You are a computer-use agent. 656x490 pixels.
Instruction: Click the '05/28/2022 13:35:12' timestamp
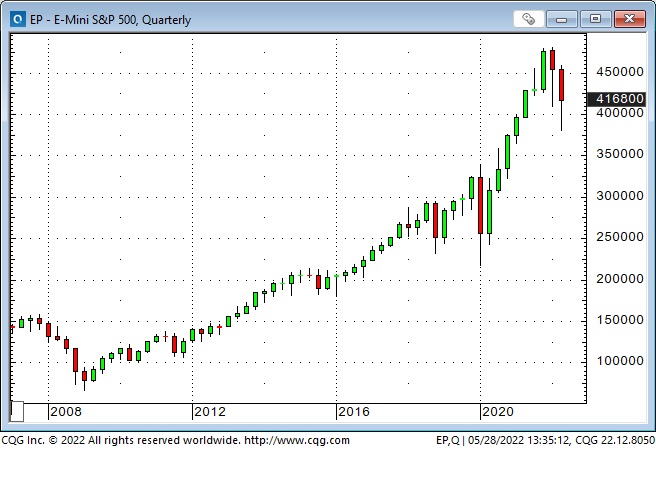pyautogui.click(x=518, y=440)
